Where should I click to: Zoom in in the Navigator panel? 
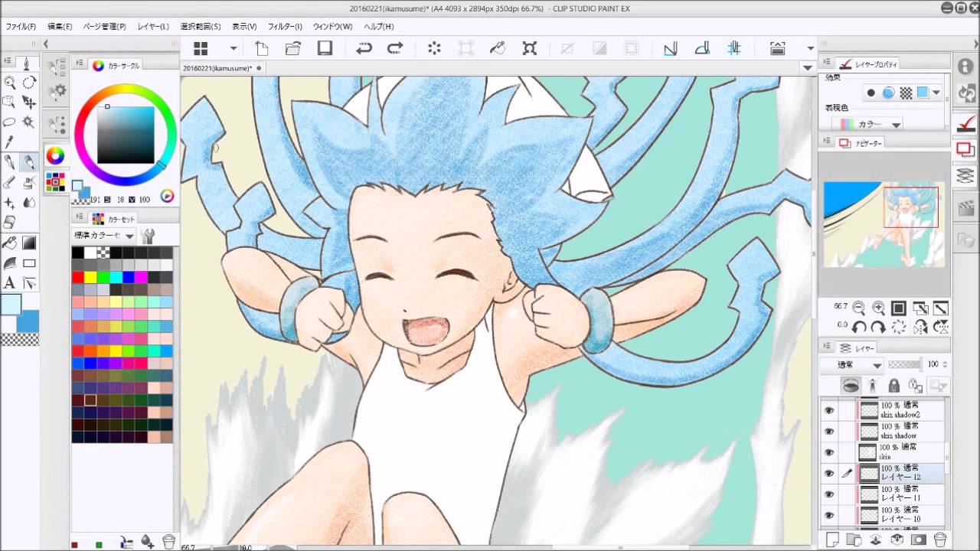(879, 308)
